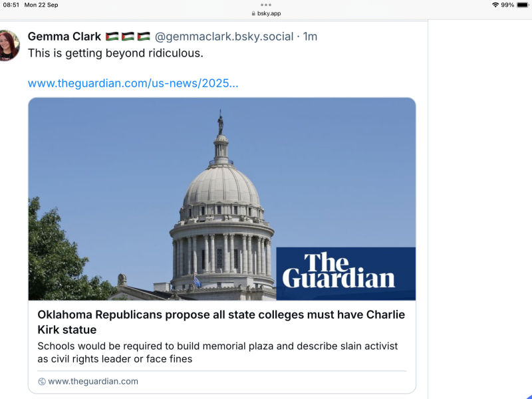Click the Gemma Clark display name
This screenshot has height=399, width=532.
(x=65, y=37)
